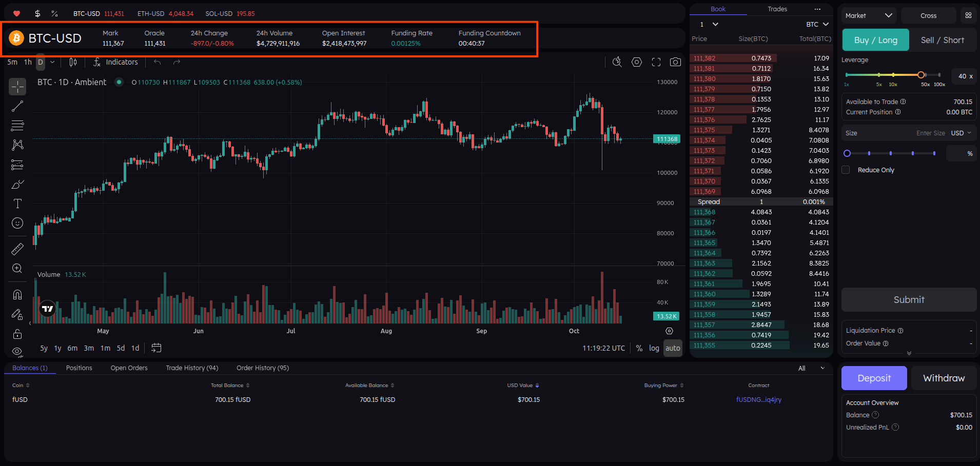Select the measure ruler tool

[x=17, y=249]
